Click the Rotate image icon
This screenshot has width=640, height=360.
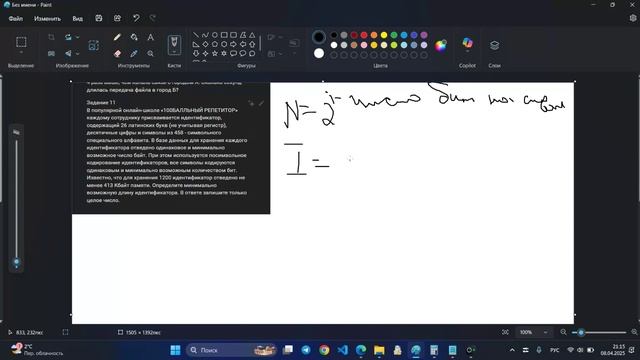coord(68,37)
